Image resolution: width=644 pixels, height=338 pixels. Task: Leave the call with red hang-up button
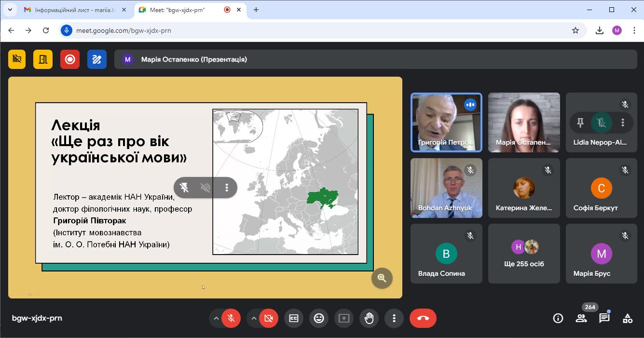(423, 318)
